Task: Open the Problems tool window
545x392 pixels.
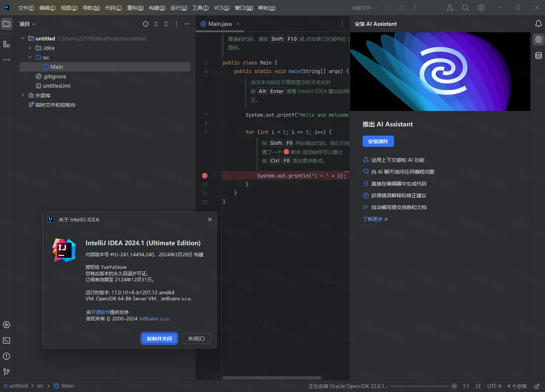Action: coord(6,356)
